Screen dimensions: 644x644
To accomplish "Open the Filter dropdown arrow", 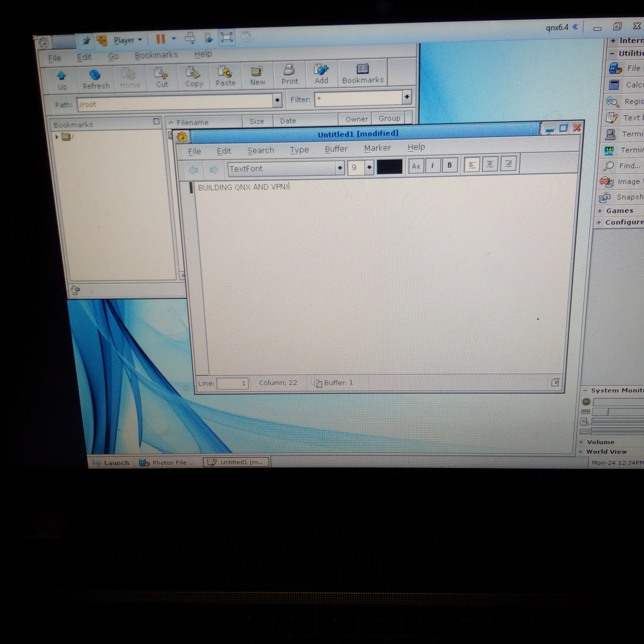I will click(407, 97).
